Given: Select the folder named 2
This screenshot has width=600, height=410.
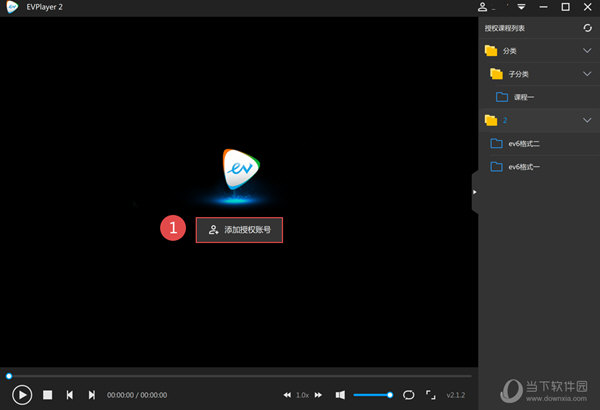Looking at the screenshot, I should click(x=539, y=121).
